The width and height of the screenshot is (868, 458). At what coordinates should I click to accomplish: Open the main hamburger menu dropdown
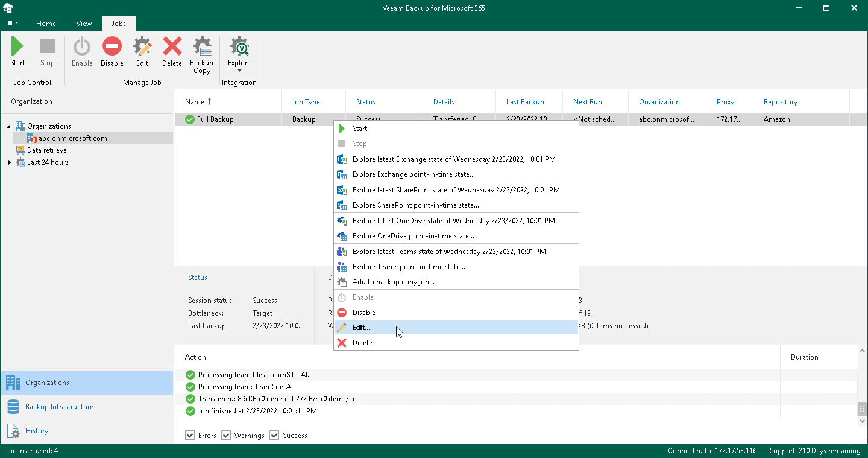[13, 24]
